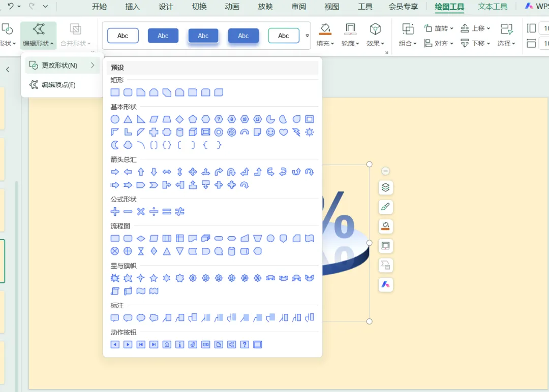Select the diamond basic shape
549x392 pixels.
179,119
